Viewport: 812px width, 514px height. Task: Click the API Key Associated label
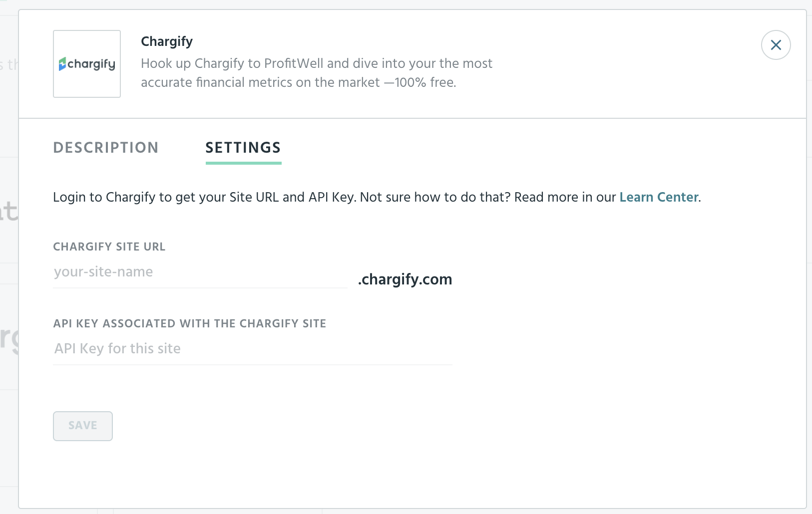pos(190,323)
